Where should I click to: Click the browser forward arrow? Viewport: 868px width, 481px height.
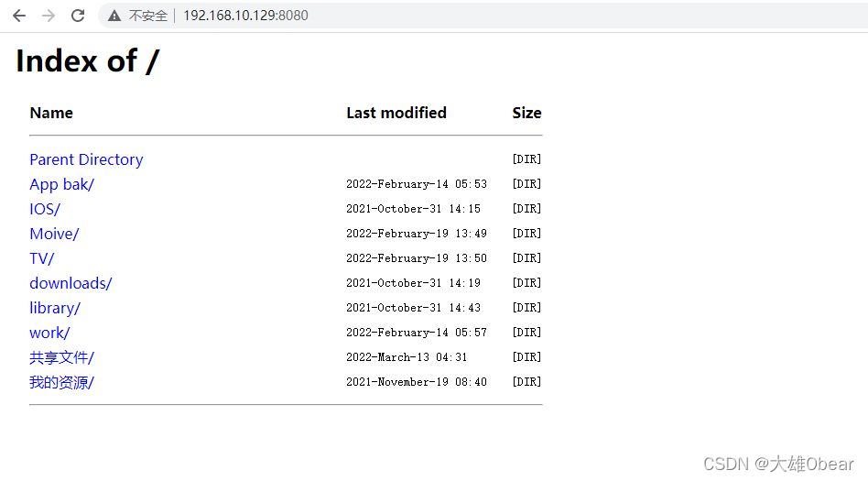pos(49,16)
